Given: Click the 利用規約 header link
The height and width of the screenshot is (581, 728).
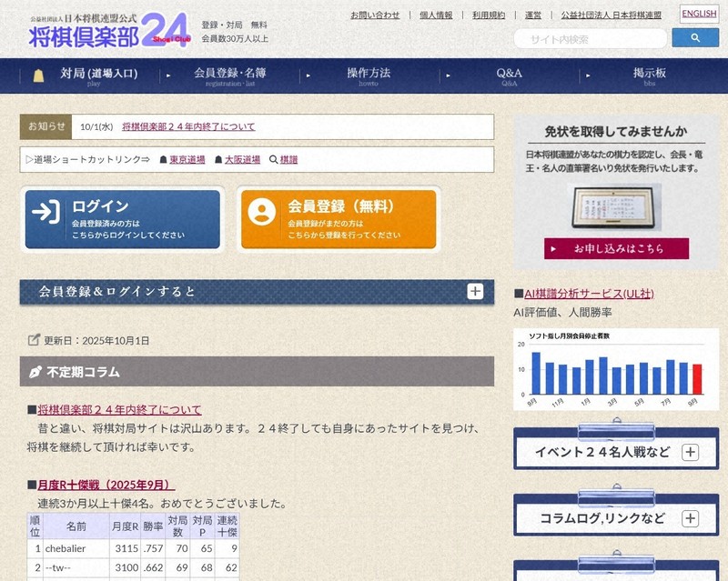Looking at the screenshot, I should (489, 15).
